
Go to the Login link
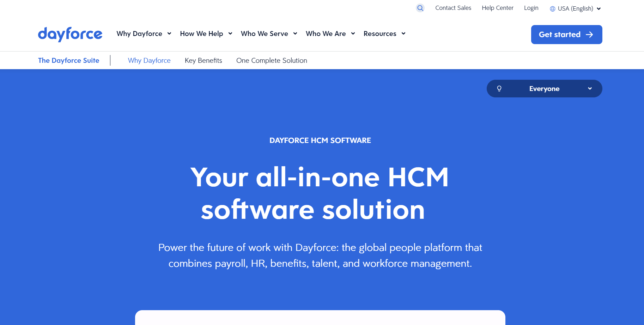(531, 8)
